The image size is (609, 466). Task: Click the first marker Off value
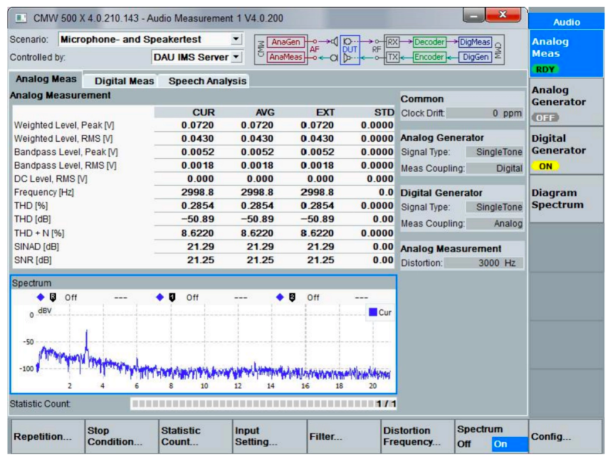(71, 297)
